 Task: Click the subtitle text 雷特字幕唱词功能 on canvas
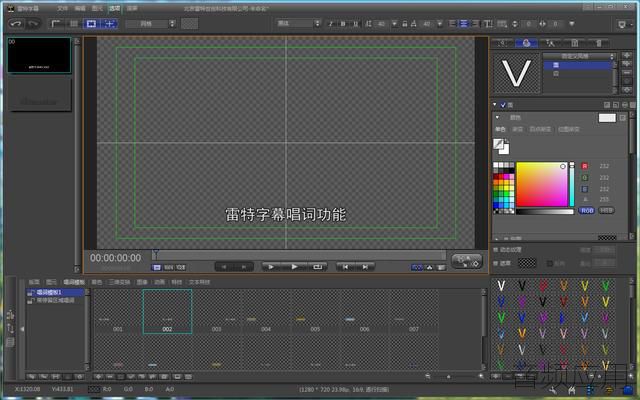[286, 214]
